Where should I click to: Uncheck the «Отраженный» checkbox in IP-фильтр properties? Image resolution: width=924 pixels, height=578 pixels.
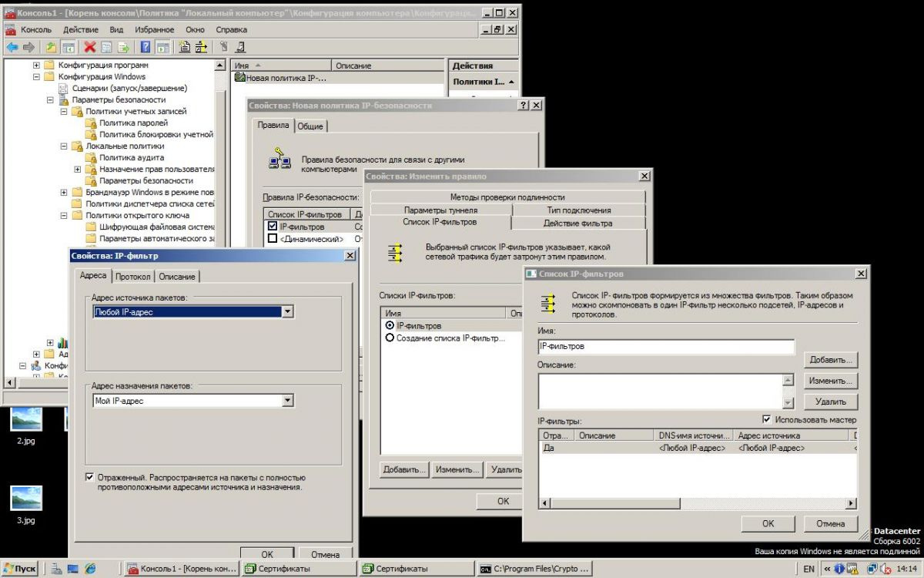pyautogui.click(x=90, y=477)
